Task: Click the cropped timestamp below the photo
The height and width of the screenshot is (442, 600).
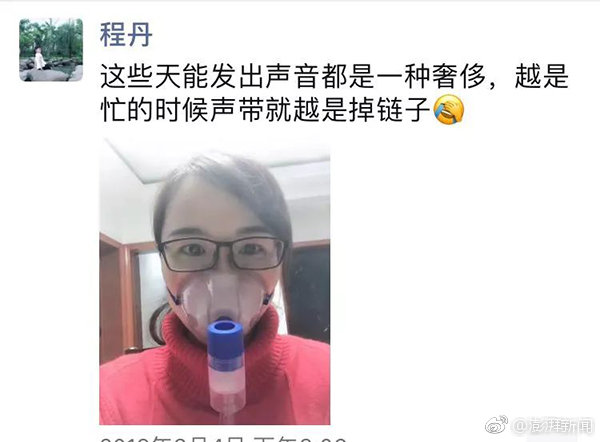Action: point(223,439)
